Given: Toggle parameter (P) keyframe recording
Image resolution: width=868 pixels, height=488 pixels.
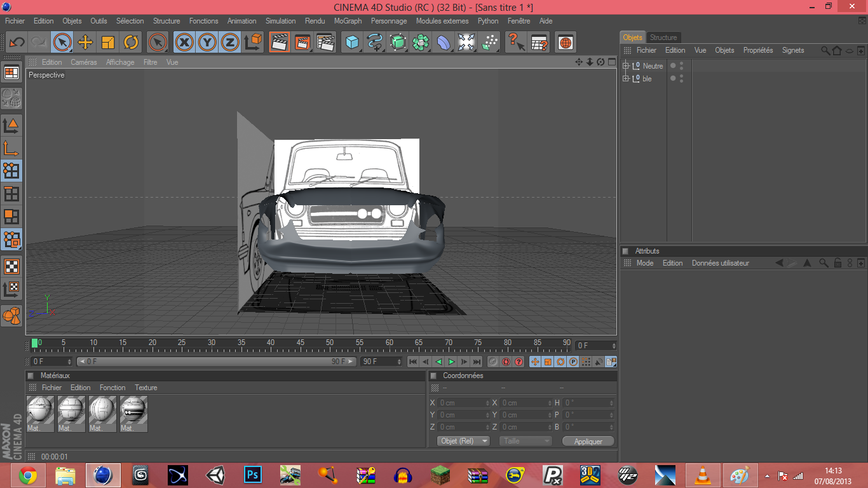Looking at the screenshot, I should (573, 362).
